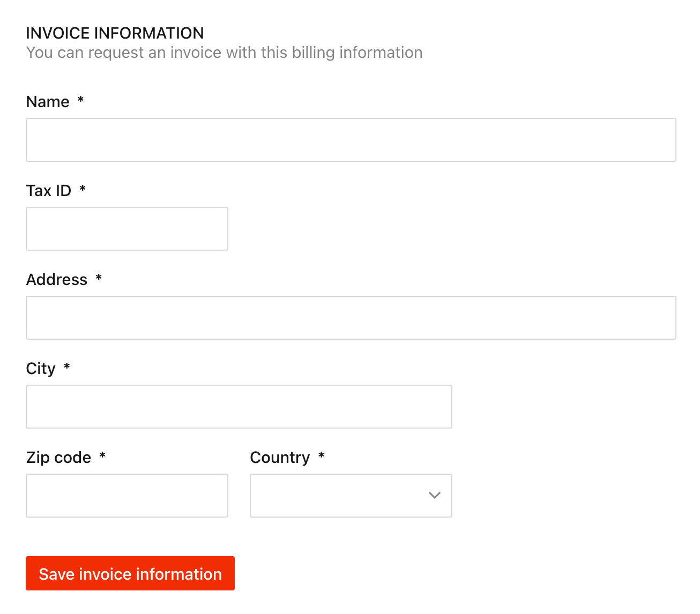700x614 pixels.
Task: Click the Zip code label text
Action: tap(59, 458)
